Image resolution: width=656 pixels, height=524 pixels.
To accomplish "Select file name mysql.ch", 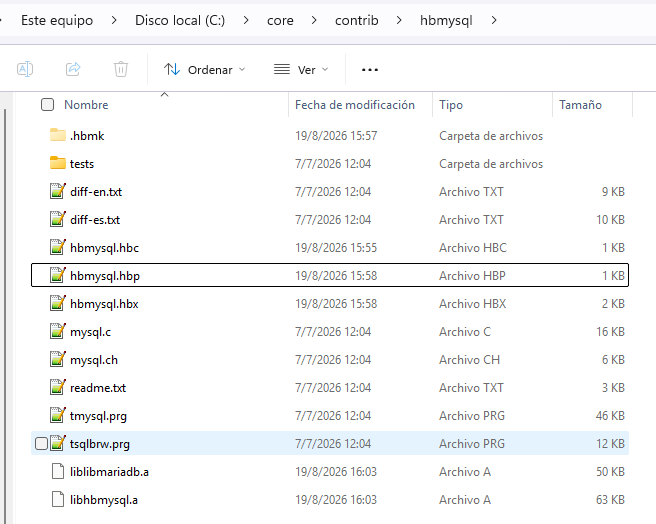I will [94, 360].
